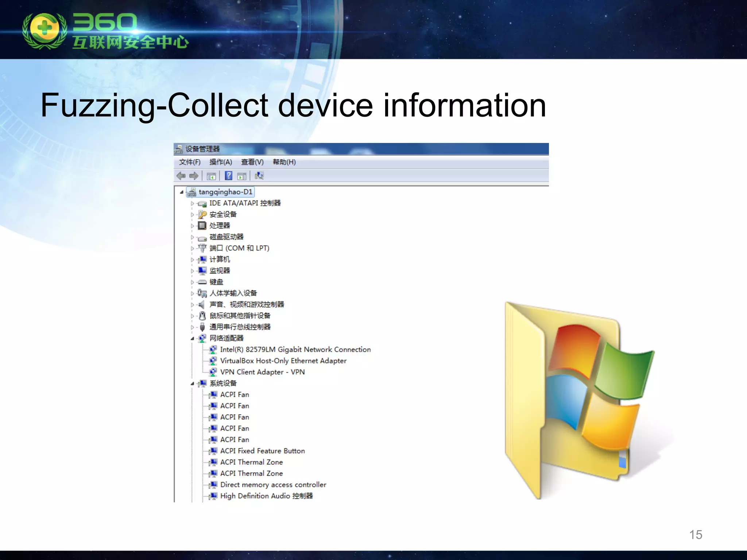
Task: Expand the 安全设备 node
Action: [x=192, y=215]
